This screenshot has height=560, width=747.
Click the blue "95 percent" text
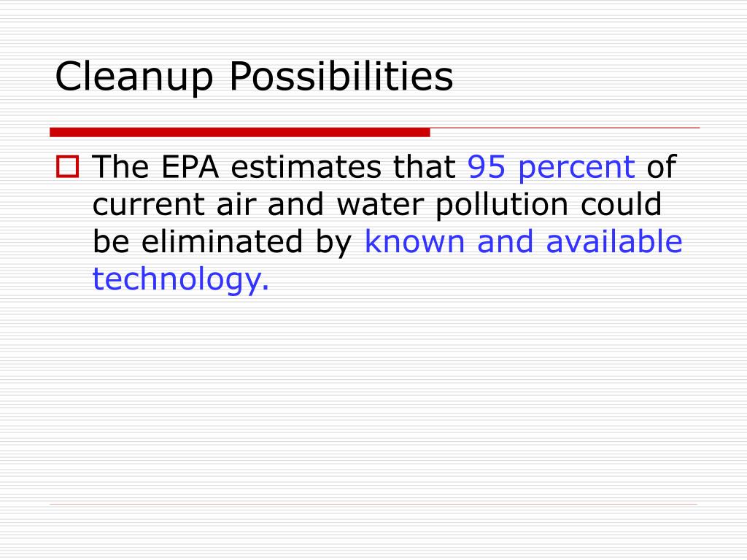tap(551, 167)
